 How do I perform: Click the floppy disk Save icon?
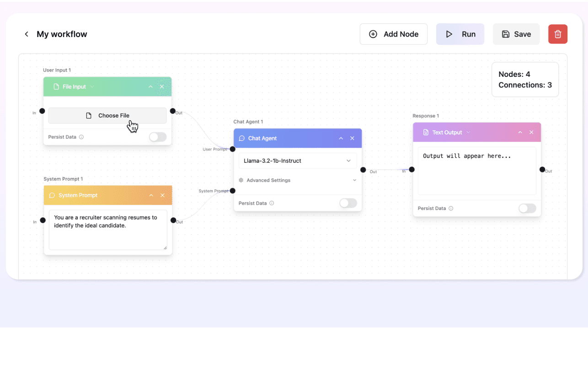[x=505, y=34]
